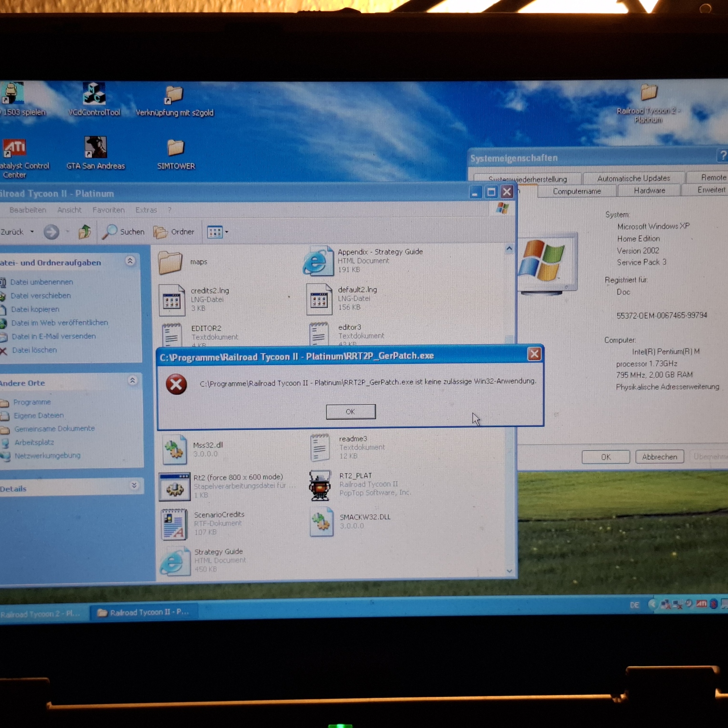Click Datei umbenennen link

click(41, 282)
